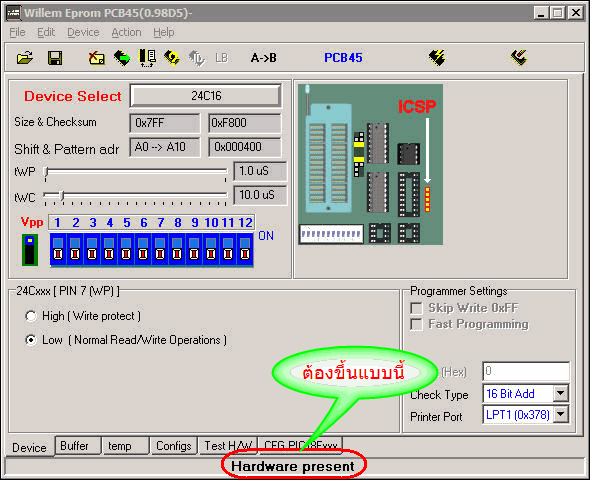Click the A0 --> A10 shift field

pos(165,147)
